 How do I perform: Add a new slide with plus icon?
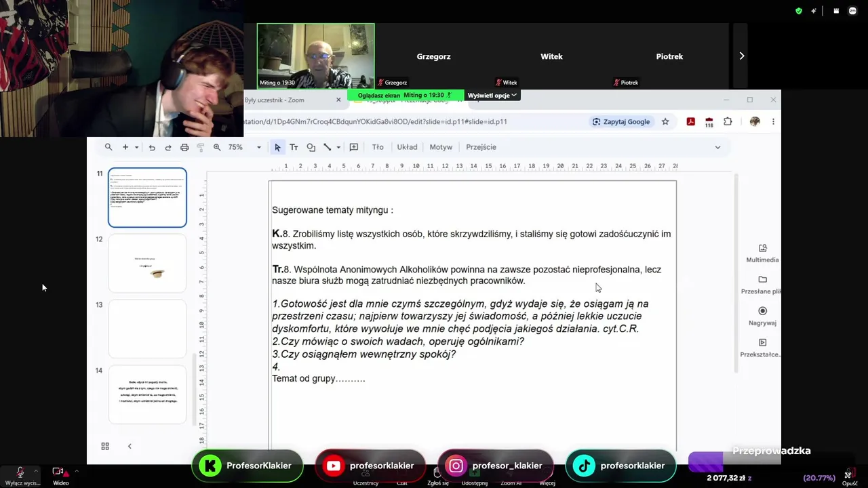click(x=125, y=147)
